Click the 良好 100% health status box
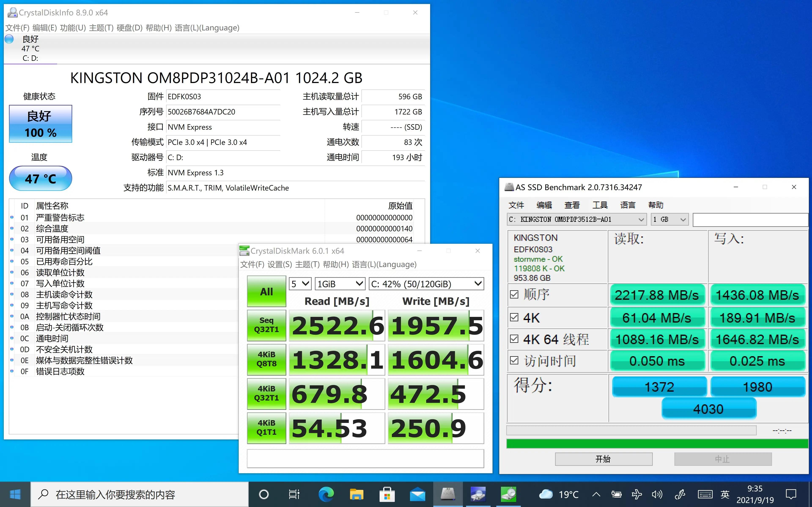Image resolution: width=812 pixels, height=507 pixels. point(41,124)
